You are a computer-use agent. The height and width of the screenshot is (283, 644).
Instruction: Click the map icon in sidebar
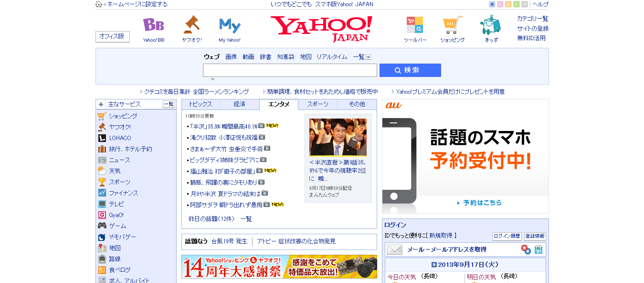click(x=102, y=248)
